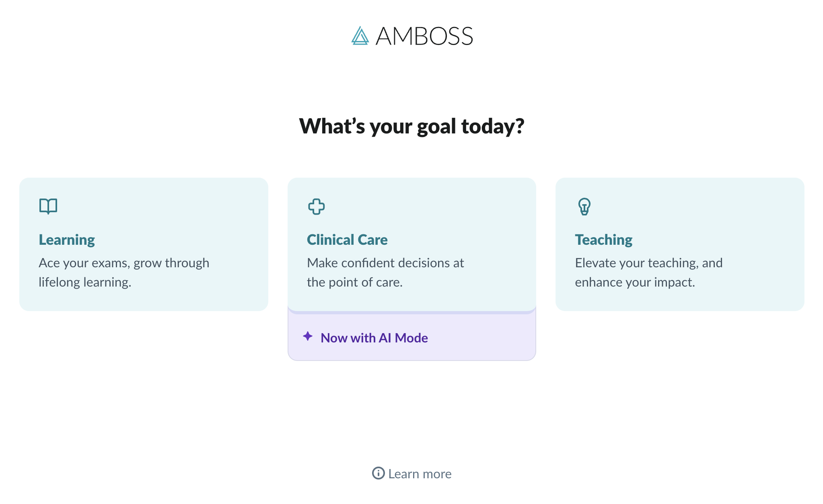823x504 pixels.
Task: Select the Teaching heading
Action: (x=603, y=240)
